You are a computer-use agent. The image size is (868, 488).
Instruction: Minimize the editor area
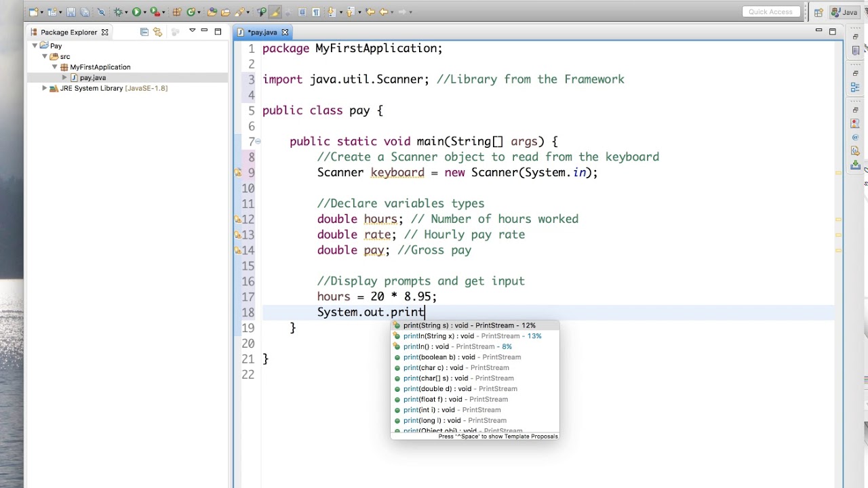point(819,30)
